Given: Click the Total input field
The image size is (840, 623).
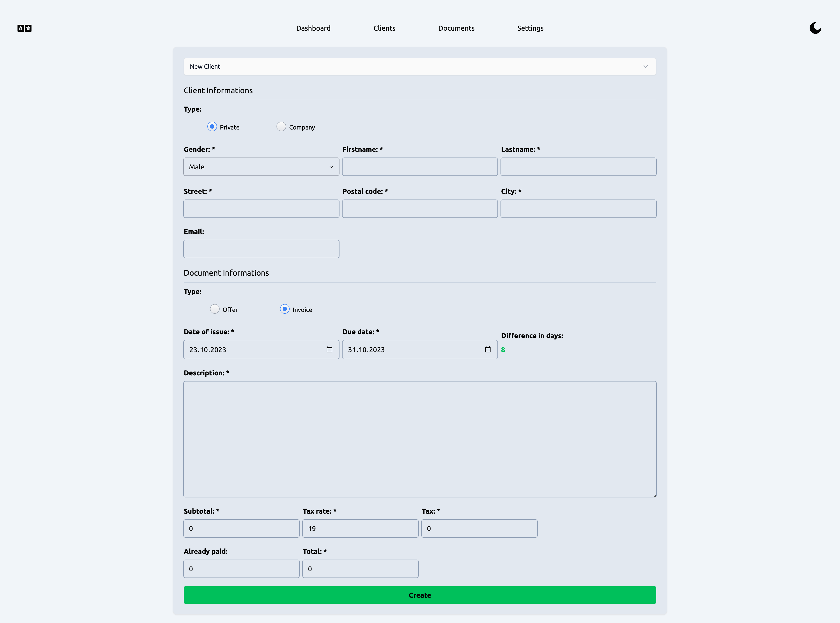Looking at the screenshot, I should pos(360,569).
